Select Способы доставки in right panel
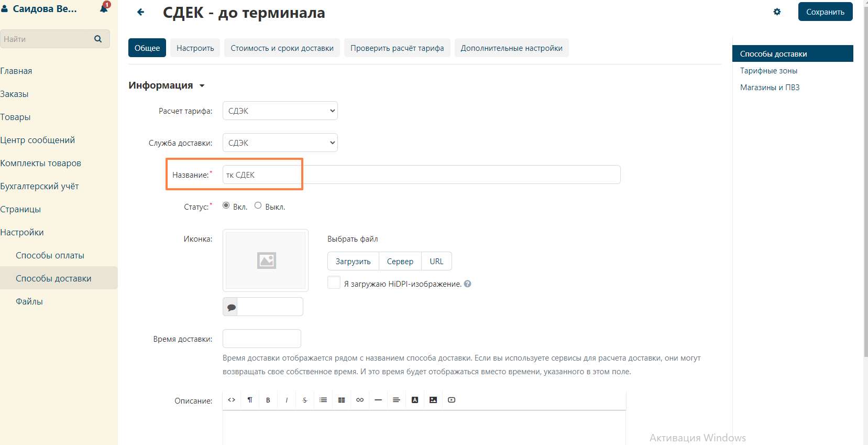868x445 pixels. pyautogui.click(x=793, y=53)
